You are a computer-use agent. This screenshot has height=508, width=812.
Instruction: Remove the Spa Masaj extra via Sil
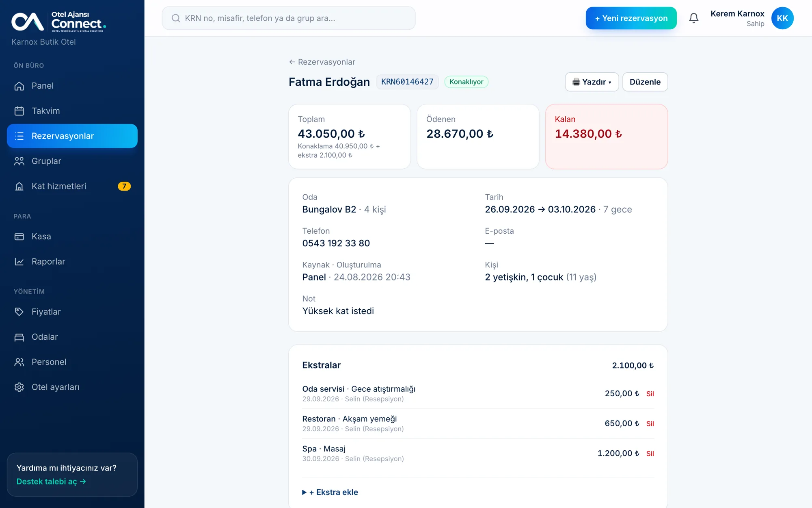point(650,454)
